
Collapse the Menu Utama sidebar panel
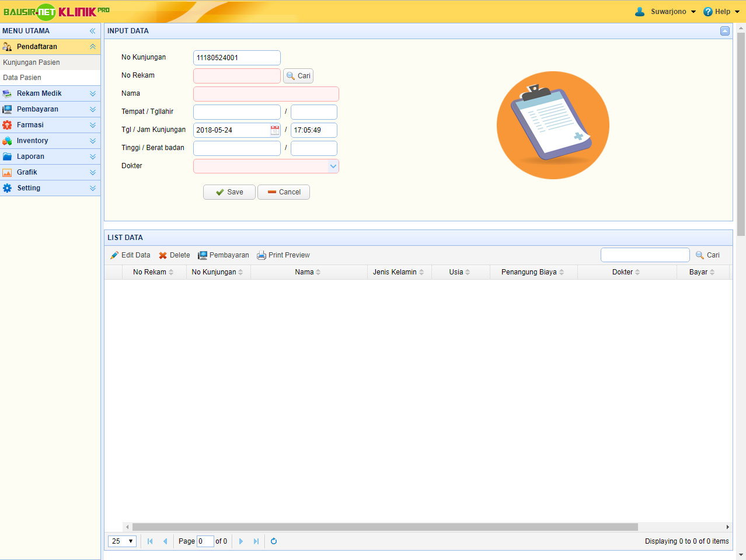(92, 31)
